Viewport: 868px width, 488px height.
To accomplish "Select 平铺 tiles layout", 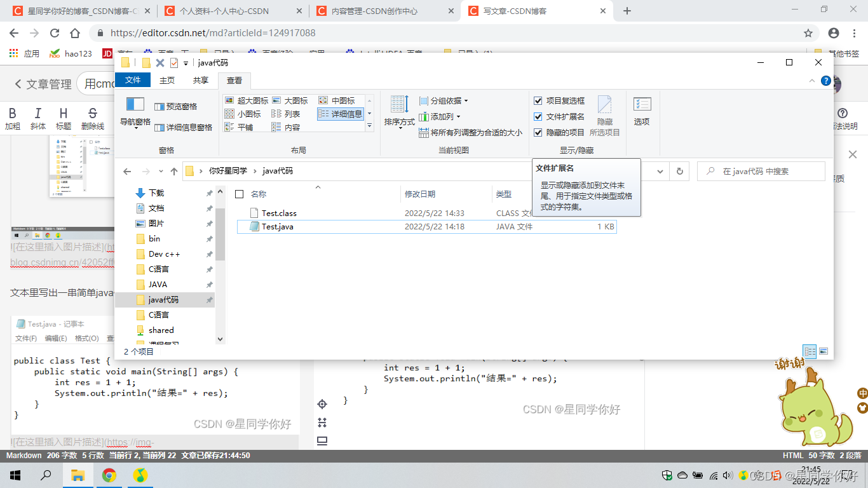I will tap(239, 127).
